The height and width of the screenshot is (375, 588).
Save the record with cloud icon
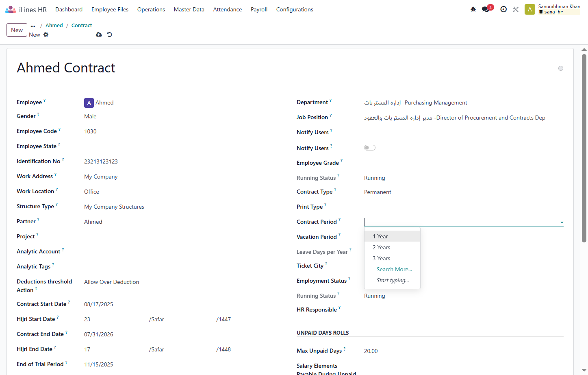pos(99,35)
